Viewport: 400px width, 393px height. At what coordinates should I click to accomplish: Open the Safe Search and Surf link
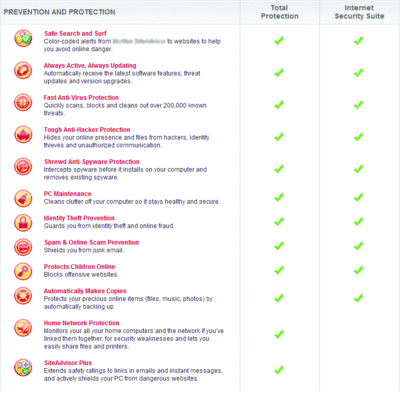pos(75,33)
